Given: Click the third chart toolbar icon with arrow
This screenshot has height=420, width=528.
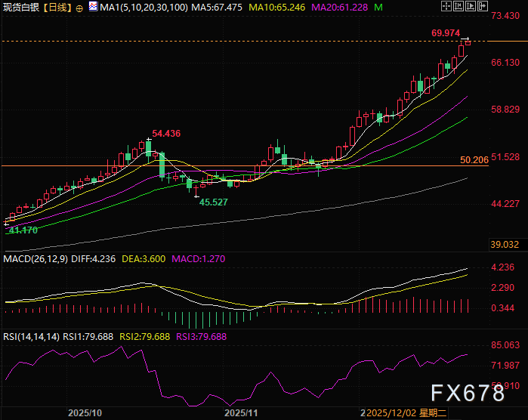Looking at the screenshot, I should tap(473, 8).
